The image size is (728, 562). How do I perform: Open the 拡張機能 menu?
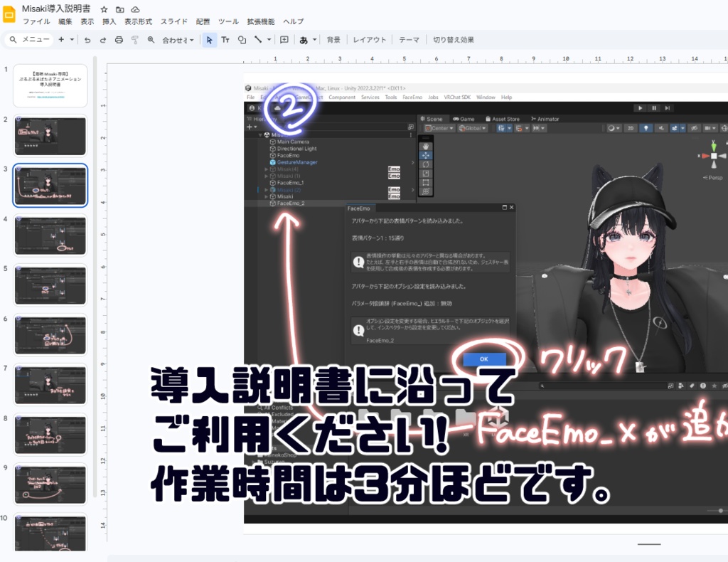(x=260, y=21)
